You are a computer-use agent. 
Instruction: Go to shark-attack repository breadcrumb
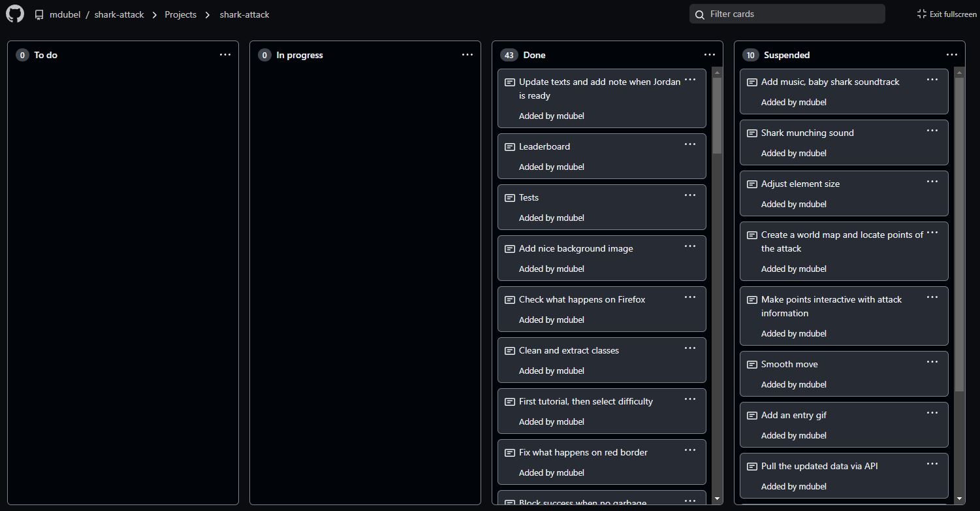[119, 14]
